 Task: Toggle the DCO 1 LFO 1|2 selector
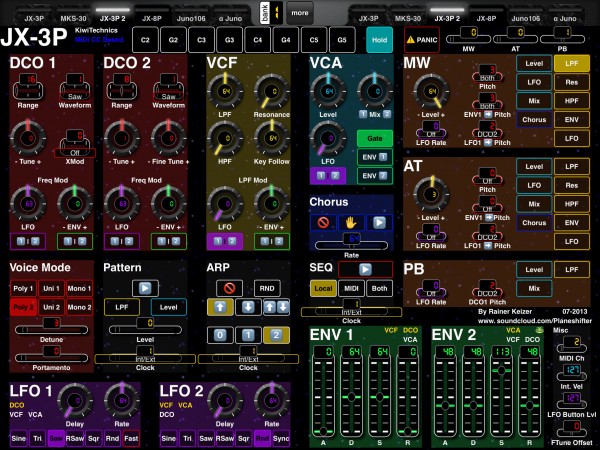click(x=28, y=241)
